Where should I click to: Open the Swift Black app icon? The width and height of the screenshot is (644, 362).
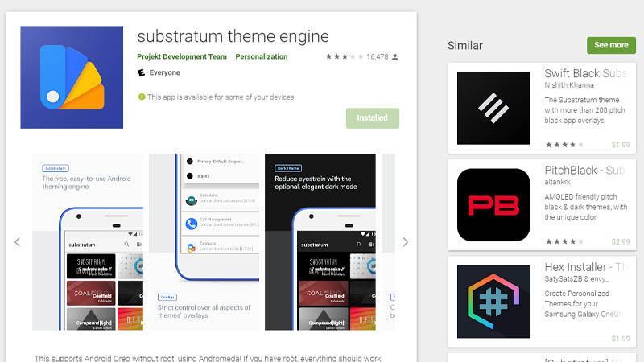(493, 108)
